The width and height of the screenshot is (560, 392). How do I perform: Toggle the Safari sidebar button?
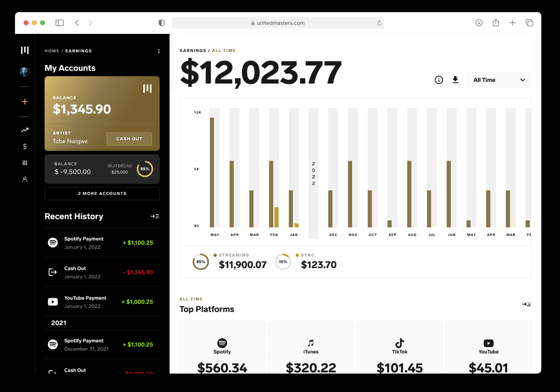60,23
